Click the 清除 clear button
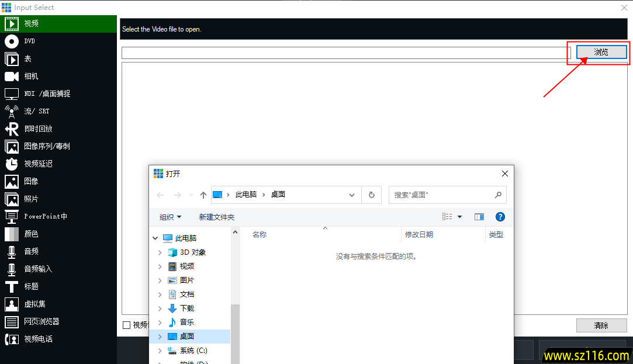 [601, 325]
